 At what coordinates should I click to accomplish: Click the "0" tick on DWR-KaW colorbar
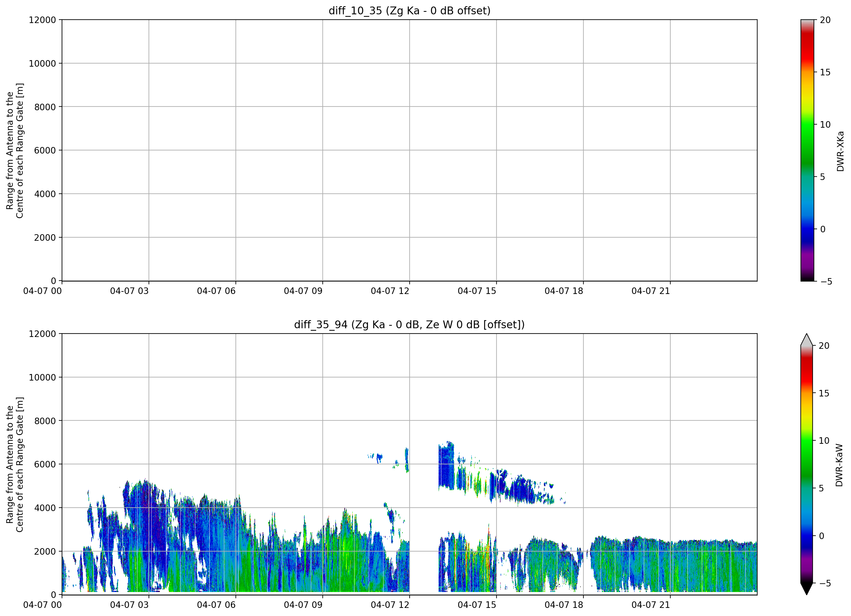[x=821, y=536]
